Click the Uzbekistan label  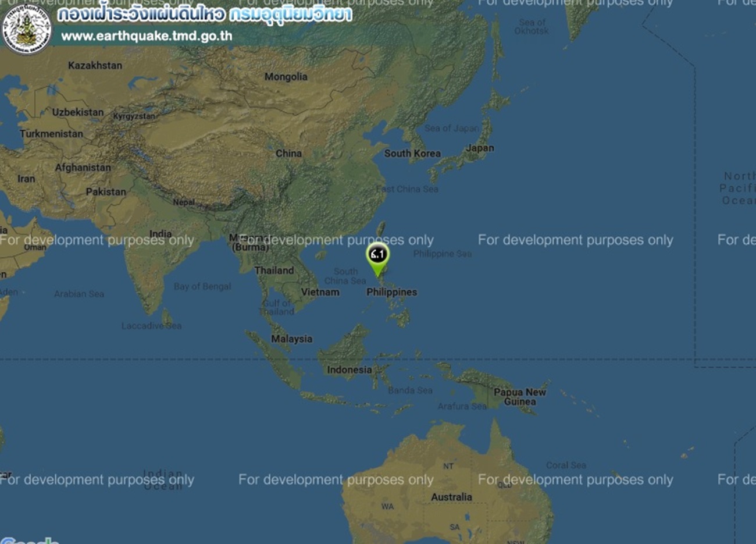click(78, 112)
